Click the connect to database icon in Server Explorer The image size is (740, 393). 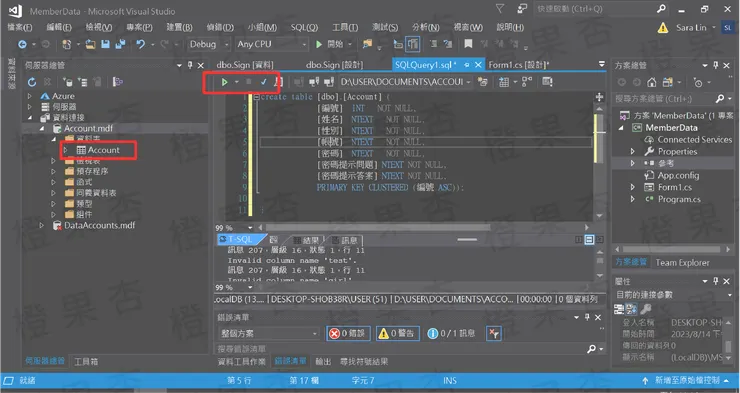67,82
